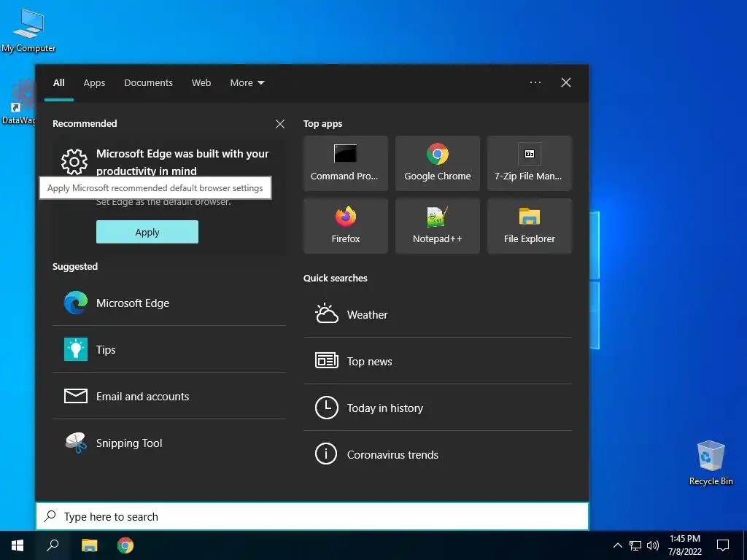
Task: Launch Firefox from Top apps
Action: coord(345,226)
